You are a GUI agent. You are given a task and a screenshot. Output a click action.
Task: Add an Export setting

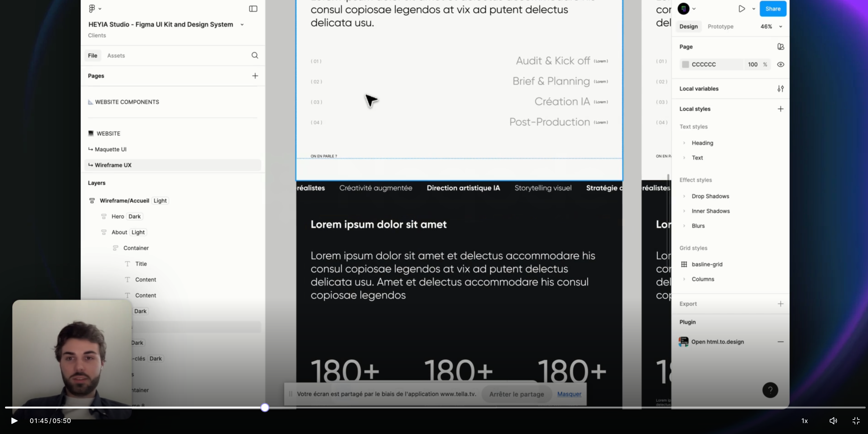pyautogui.click(x=780, y=304)
